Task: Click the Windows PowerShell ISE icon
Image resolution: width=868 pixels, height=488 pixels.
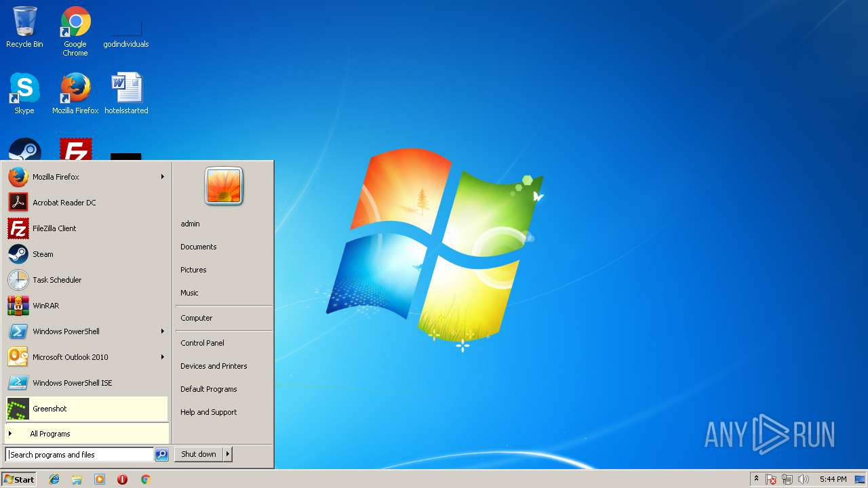Action: (18, 383)
